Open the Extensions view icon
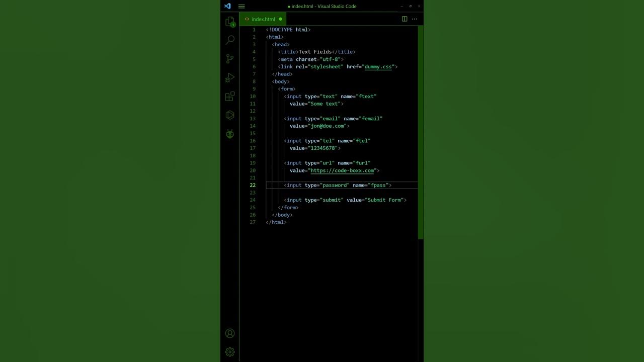This screenshot has height=362, width=644. [x=230, y=96]
